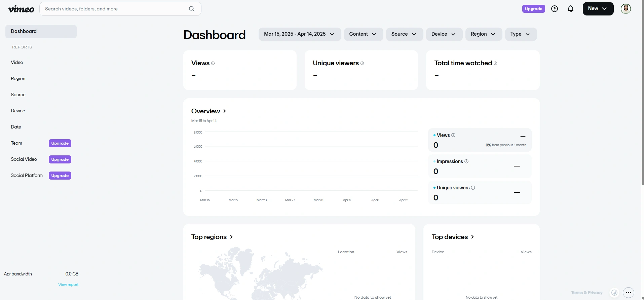Click the compass icon near Terms & Privacy
This screenshot has height=300, width=644.
614,293
